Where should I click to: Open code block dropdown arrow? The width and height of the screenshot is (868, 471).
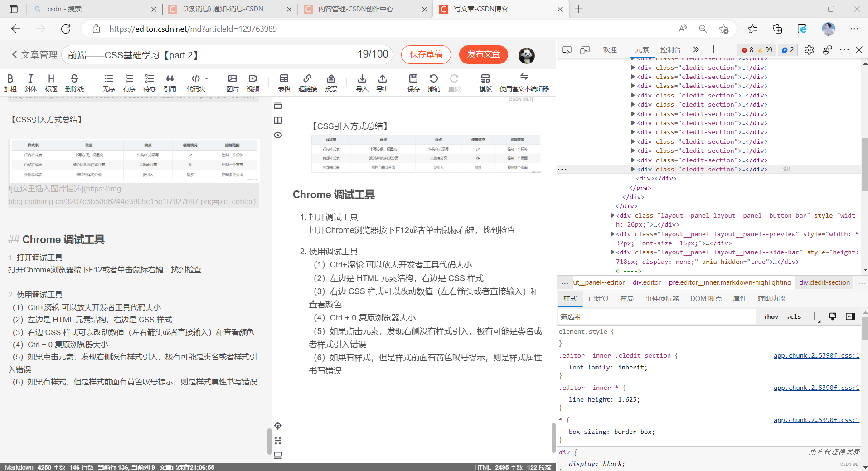click(206, 78)
